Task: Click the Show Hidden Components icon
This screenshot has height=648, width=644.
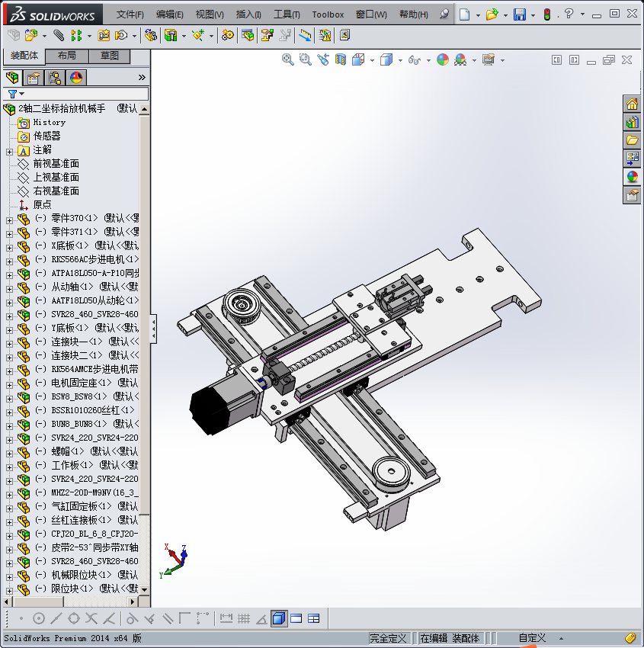Action: [x=150, y=36]
